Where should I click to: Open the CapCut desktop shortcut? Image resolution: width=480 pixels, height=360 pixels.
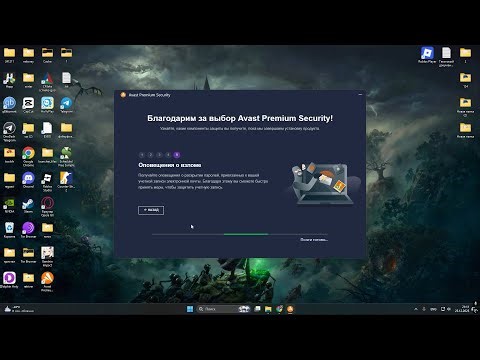[28, 104]
